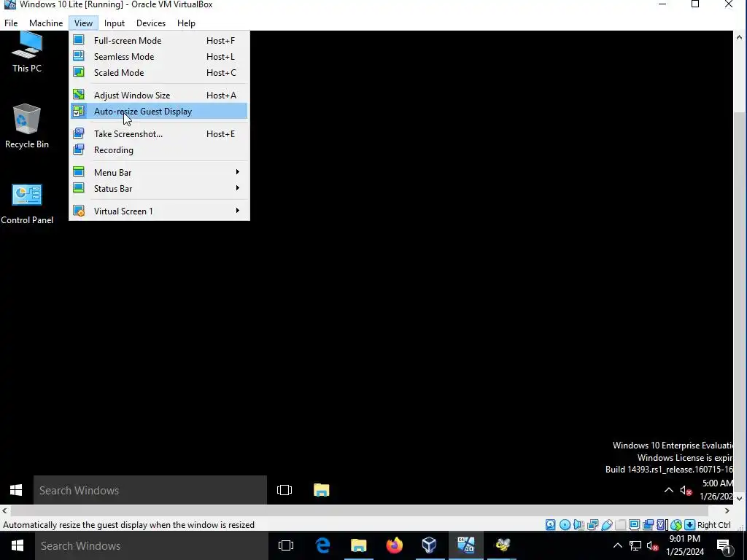
Task: Choose Seamless Mode from View menu
Action: click(158, 57)
